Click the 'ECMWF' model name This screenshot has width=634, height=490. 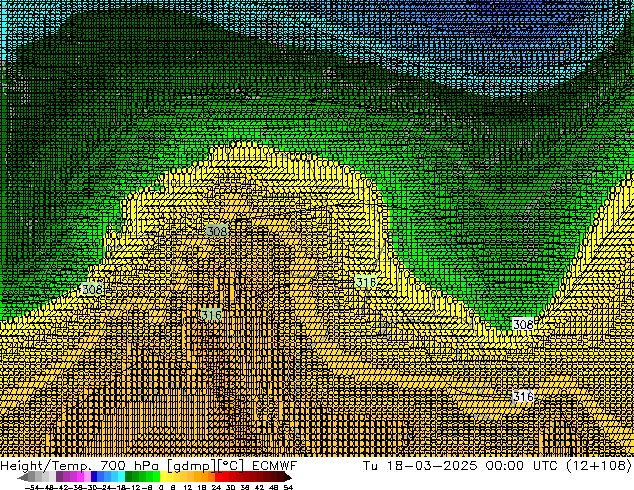275,466
